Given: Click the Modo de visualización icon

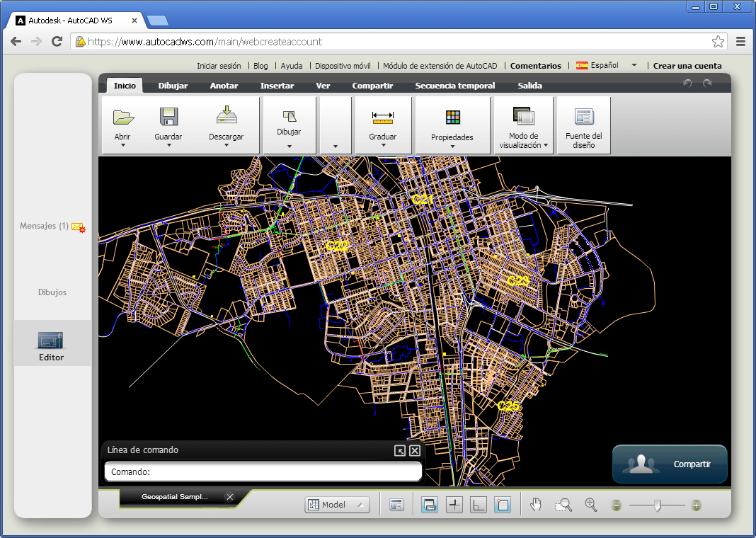Looking at the screenshot, I should pos(524,116).
